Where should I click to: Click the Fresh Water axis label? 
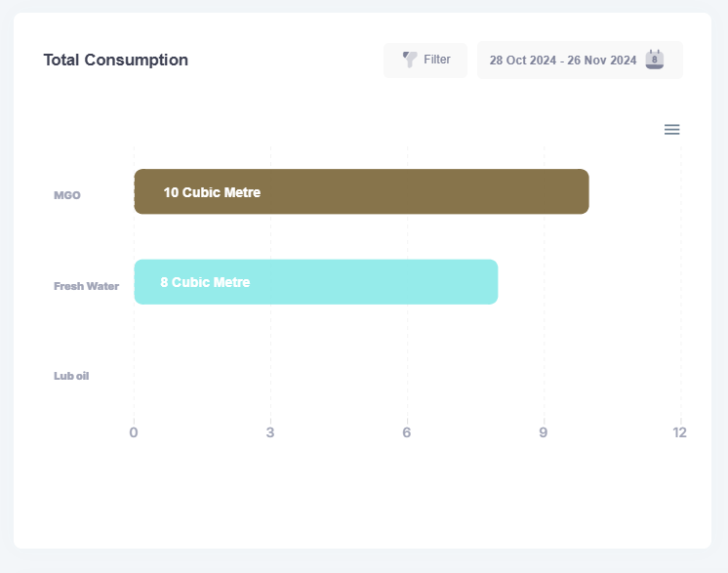86,286
